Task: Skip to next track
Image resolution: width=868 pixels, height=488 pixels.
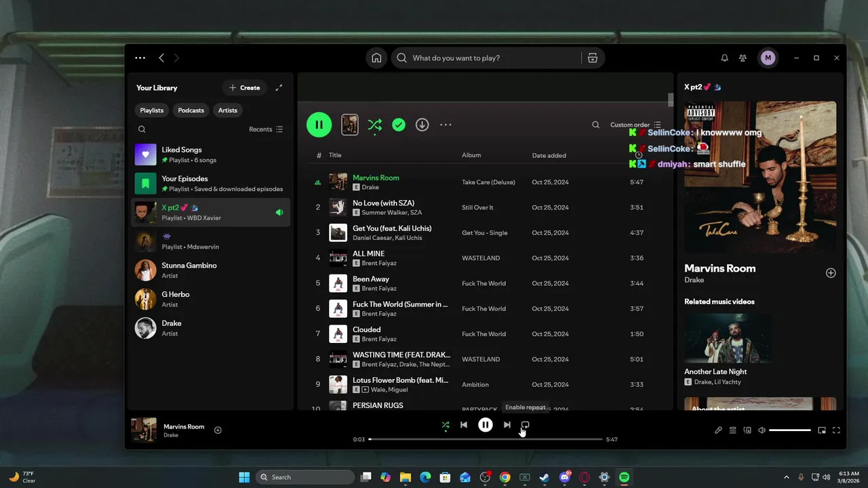Action: click(507, 425)
